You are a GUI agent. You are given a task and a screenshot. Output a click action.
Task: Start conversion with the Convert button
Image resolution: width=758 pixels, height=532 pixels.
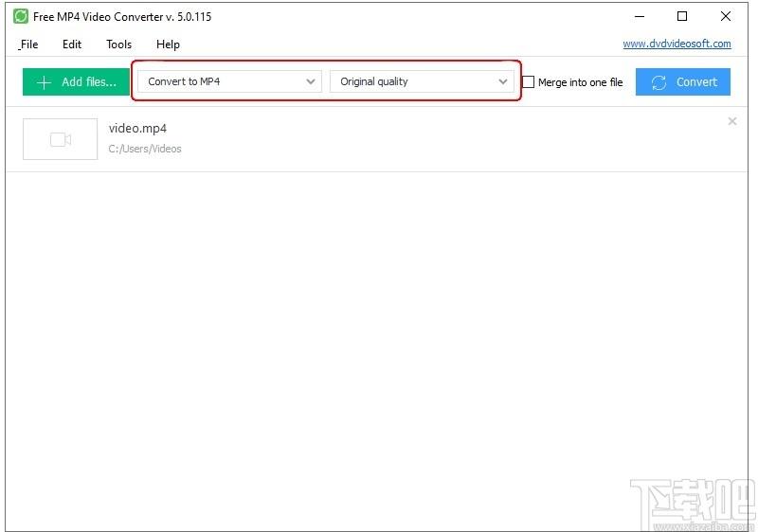pyautogui.click(x=682, y=82)
